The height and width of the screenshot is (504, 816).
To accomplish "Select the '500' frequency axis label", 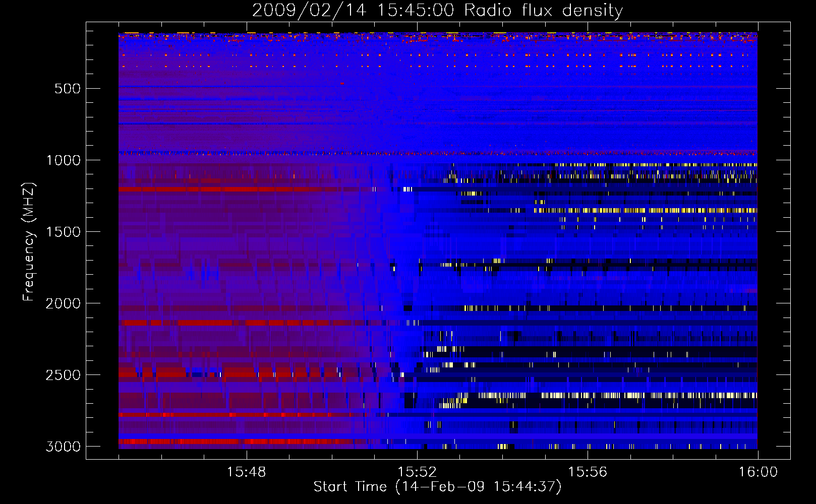I will (68, 89).
